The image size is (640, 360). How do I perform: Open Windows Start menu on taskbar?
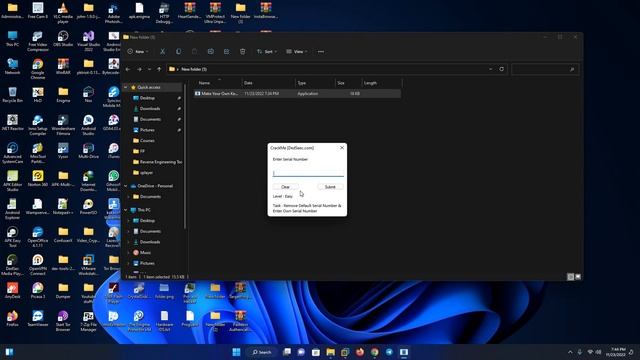pyautogui.click(x=236, y=352)
